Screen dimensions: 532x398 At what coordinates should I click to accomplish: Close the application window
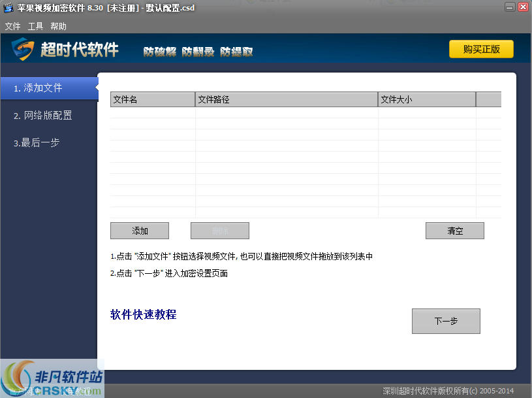click(x=523, y=7)
